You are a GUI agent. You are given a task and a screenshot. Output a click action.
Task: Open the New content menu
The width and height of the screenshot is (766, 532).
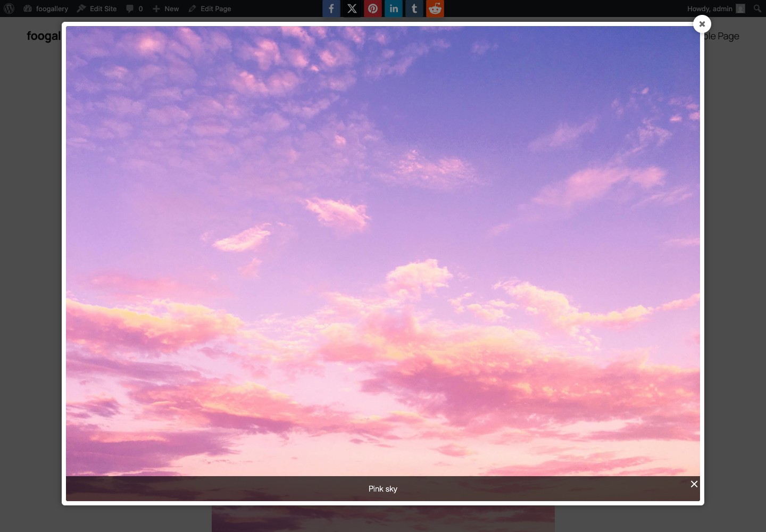166,9
